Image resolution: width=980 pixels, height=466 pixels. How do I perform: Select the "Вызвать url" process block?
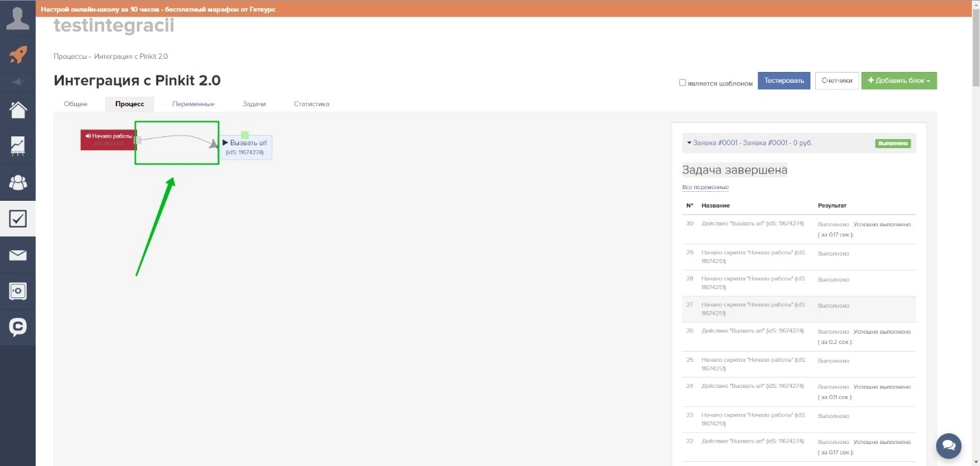point(245,147)
